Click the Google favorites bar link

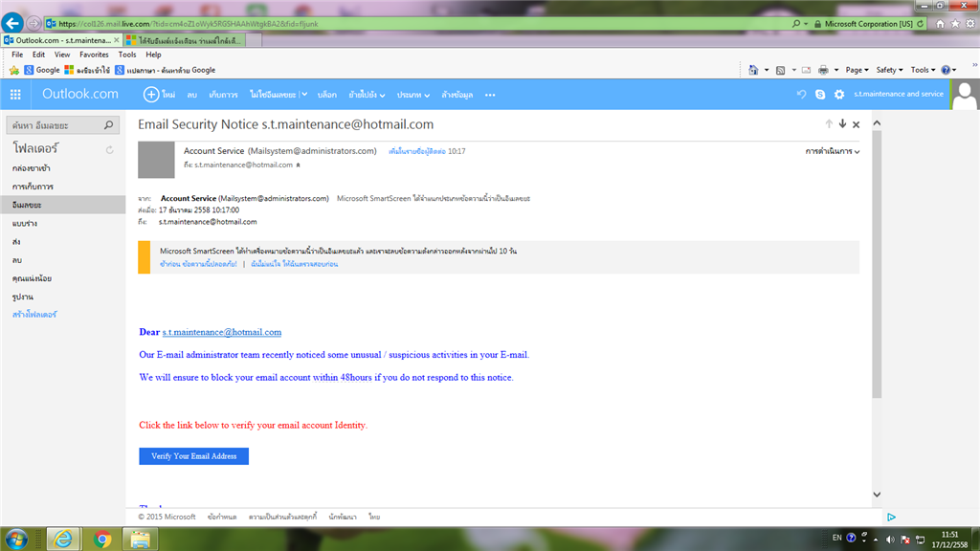[42, 70]
